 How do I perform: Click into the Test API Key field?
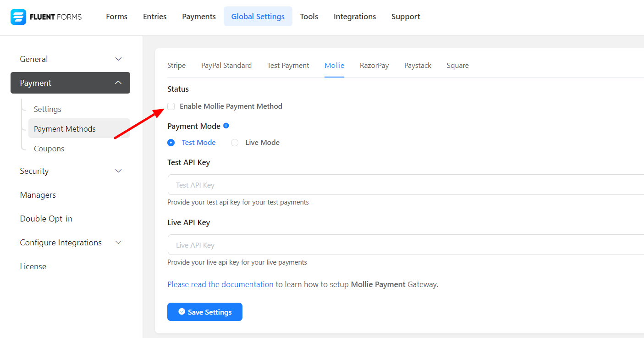point(403,185)
